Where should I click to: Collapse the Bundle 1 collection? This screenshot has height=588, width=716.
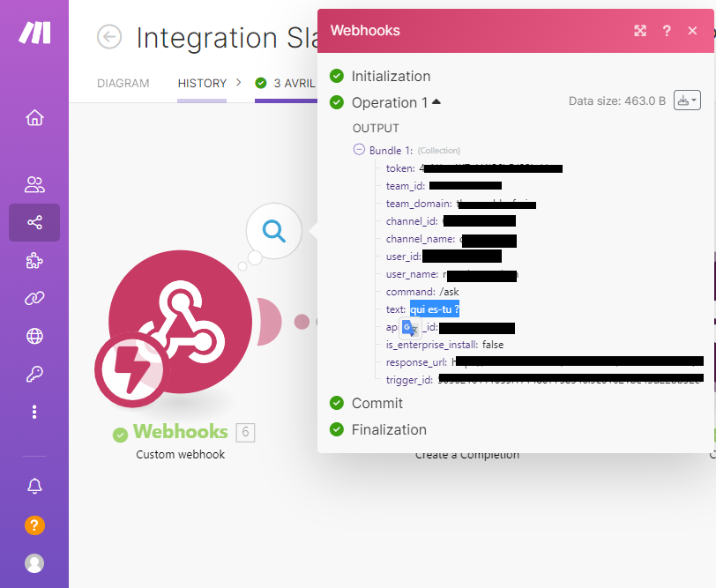click(x=359, y=150)
